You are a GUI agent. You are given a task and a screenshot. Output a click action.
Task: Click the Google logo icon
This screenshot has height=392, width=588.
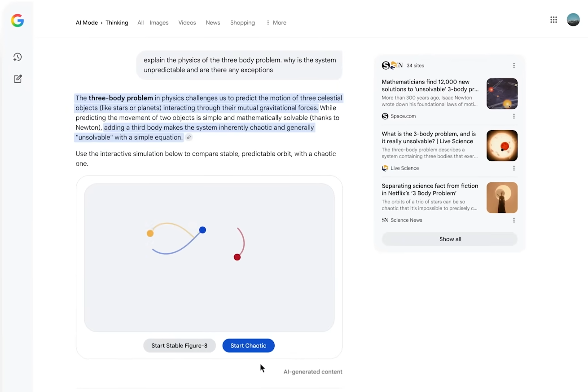(18, 21)
